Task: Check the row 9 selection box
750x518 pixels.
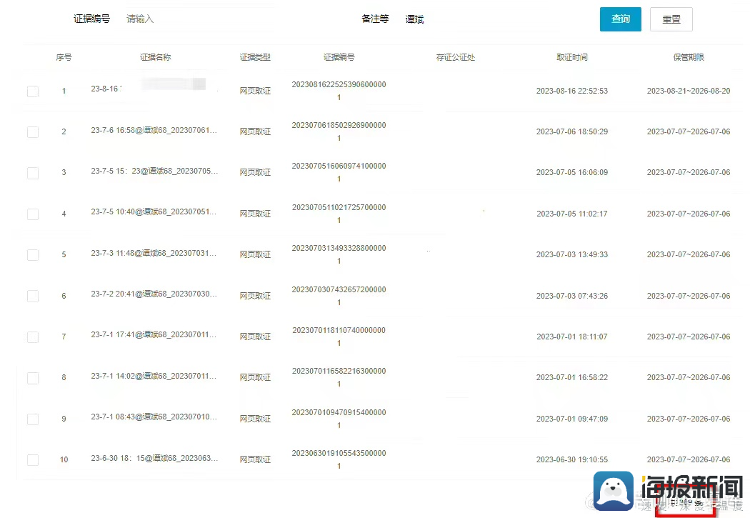Action: [x=33, y=419]
